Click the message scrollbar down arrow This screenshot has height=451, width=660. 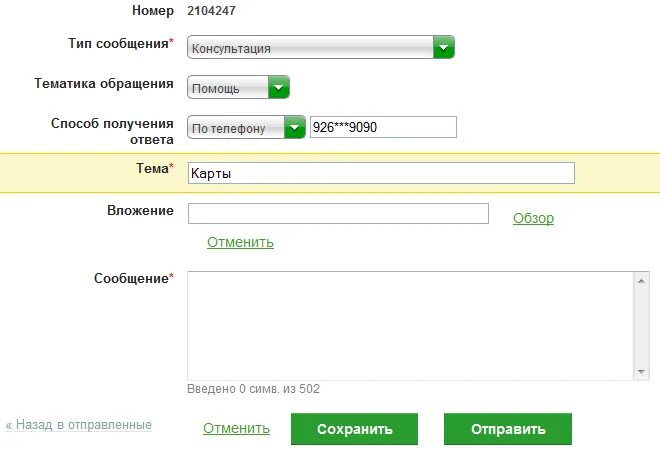[x=641, y=371]
